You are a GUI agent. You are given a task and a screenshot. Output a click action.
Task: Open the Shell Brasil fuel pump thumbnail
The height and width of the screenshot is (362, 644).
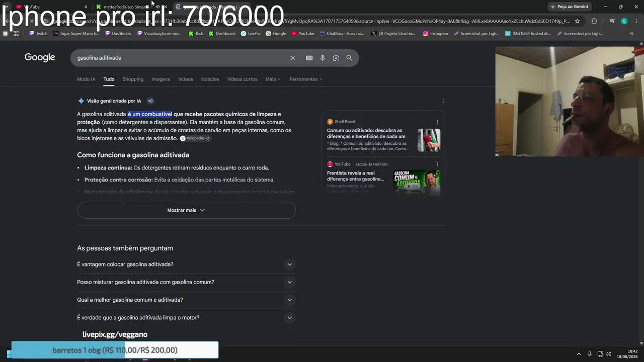(x=429, y=140)
